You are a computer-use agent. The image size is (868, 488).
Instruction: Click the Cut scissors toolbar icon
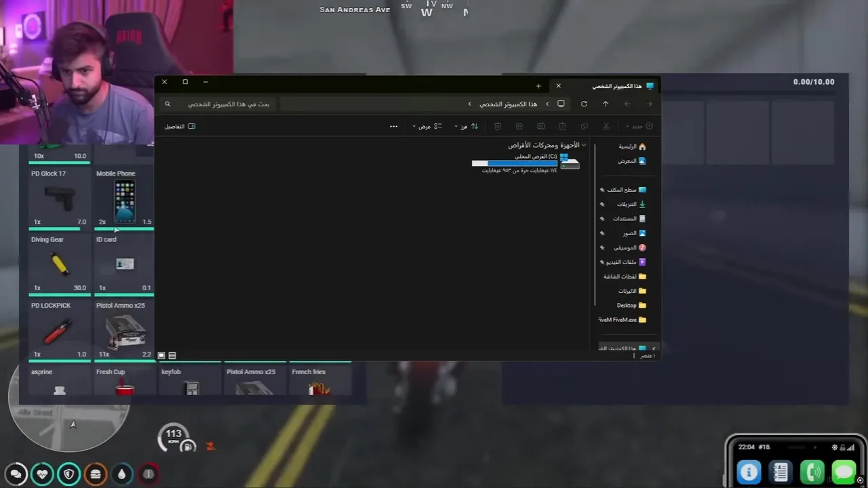coord(606,126)
